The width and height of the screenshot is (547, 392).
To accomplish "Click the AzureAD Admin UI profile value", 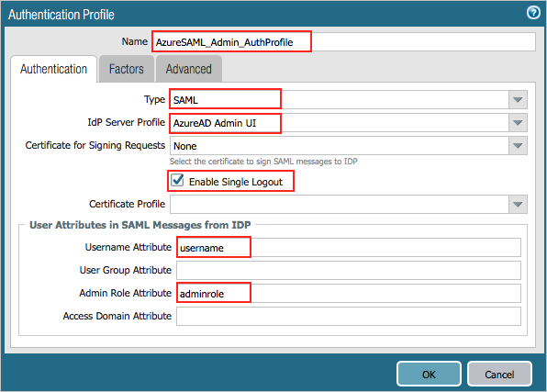I will tap(215, 123).
